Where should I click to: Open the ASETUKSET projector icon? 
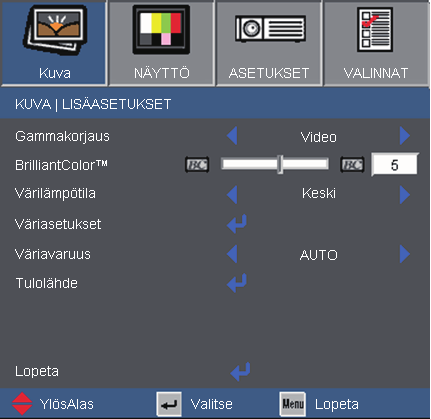point(270,28)
